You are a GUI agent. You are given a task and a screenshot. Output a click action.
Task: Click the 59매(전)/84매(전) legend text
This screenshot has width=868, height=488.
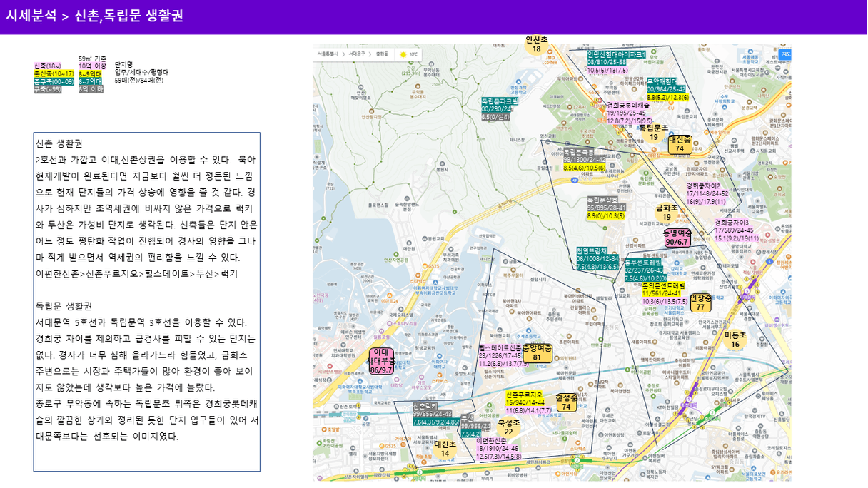coord(138,81)
